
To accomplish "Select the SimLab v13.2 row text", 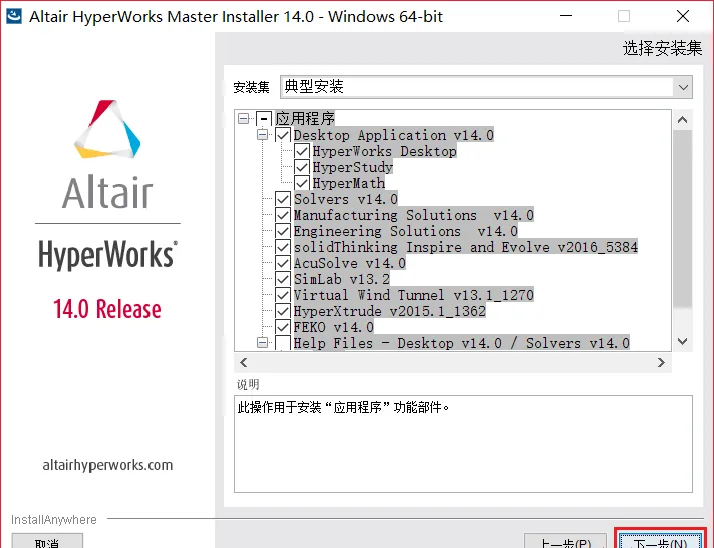I will (342, 279).
